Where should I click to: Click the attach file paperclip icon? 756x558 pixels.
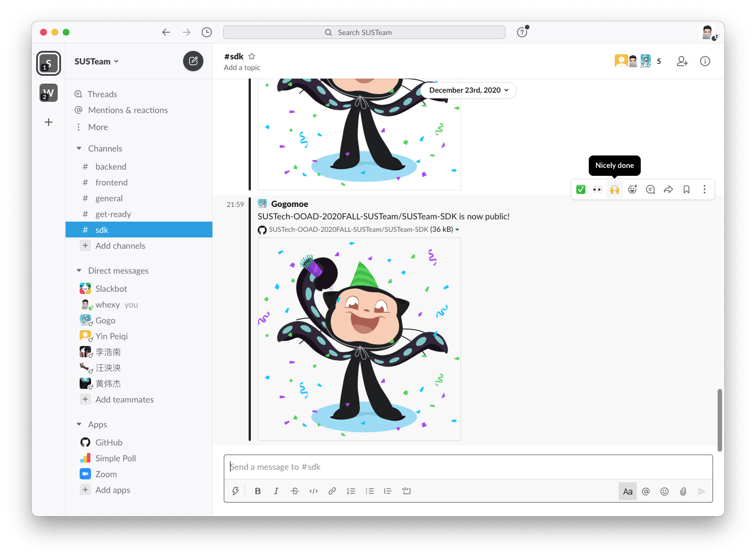click(683, 491)
